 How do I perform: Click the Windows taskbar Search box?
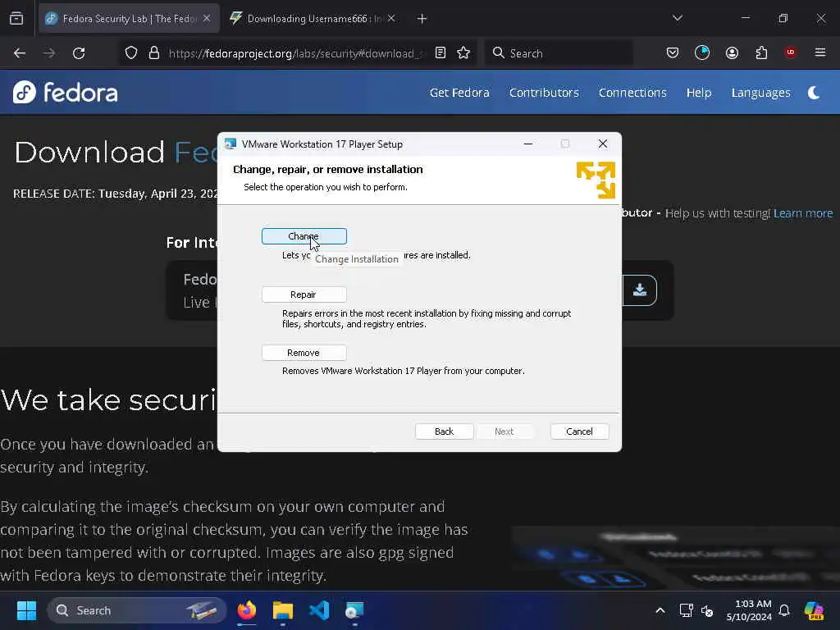click(x=137, y=610)
